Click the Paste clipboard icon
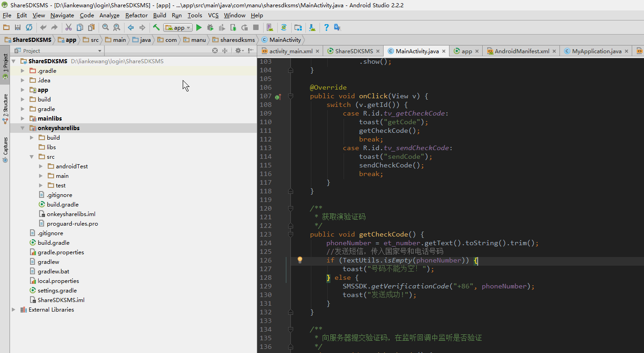Viewport: 644px width, 353px height. tap(91, 28)
